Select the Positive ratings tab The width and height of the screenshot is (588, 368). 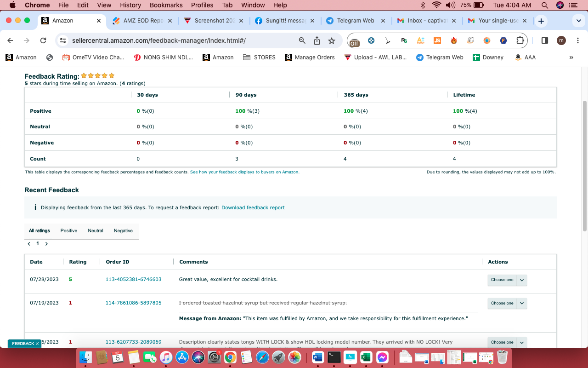69,231
